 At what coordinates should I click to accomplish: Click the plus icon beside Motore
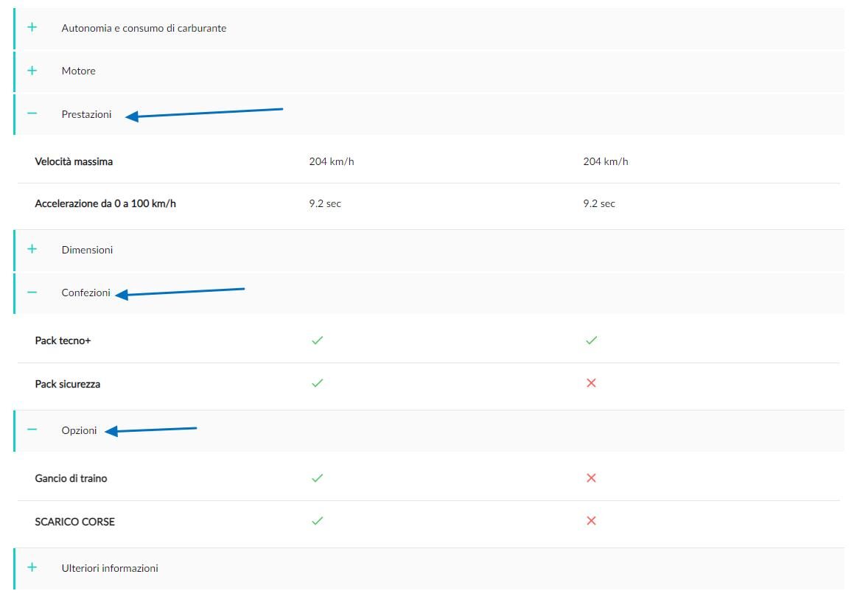(32, 71)
